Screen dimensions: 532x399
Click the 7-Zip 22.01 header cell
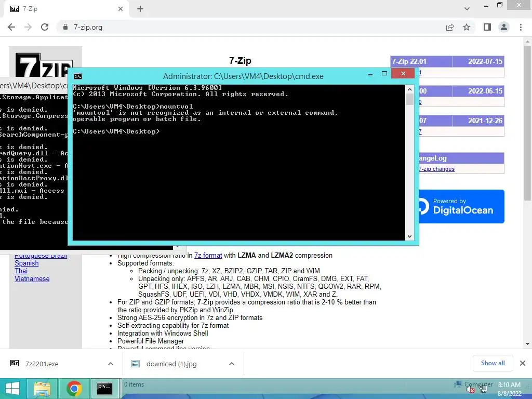pyautogui.click(x=421, y=61)
